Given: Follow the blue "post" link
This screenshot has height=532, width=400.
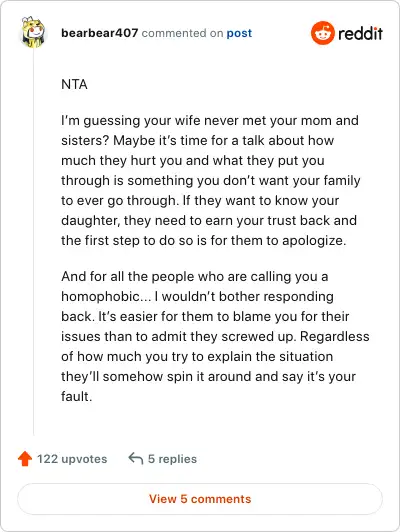Looking at the screenshot, I should [239, 33].
